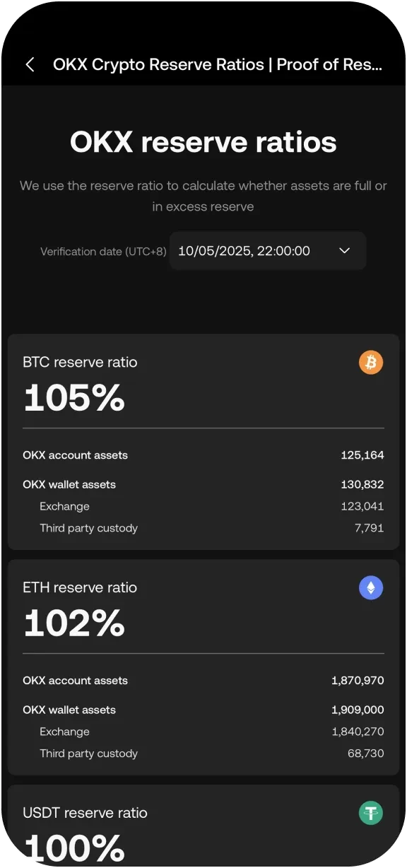
Task: Click the OKX reserve ratios main title
Action: 203,142
